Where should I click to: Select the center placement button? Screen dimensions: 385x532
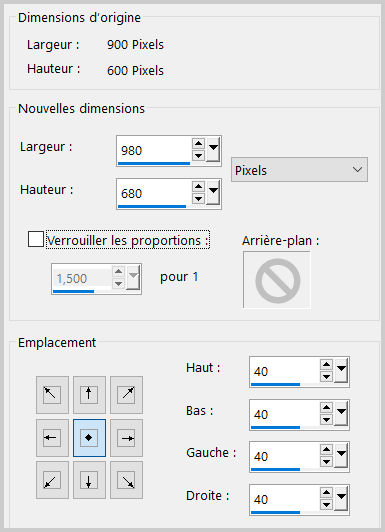click(x=89, y=438)
